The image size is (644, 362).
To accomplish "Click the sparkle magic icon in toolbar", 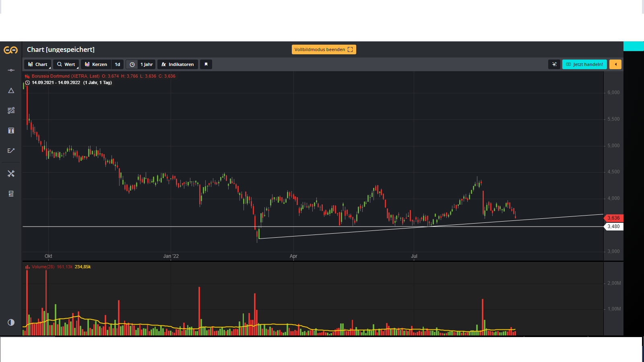I will pos(554,64).
